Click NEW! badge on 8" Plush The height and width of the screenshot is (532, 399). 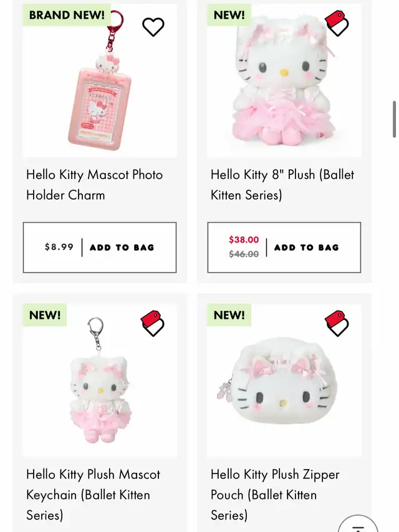229,15
